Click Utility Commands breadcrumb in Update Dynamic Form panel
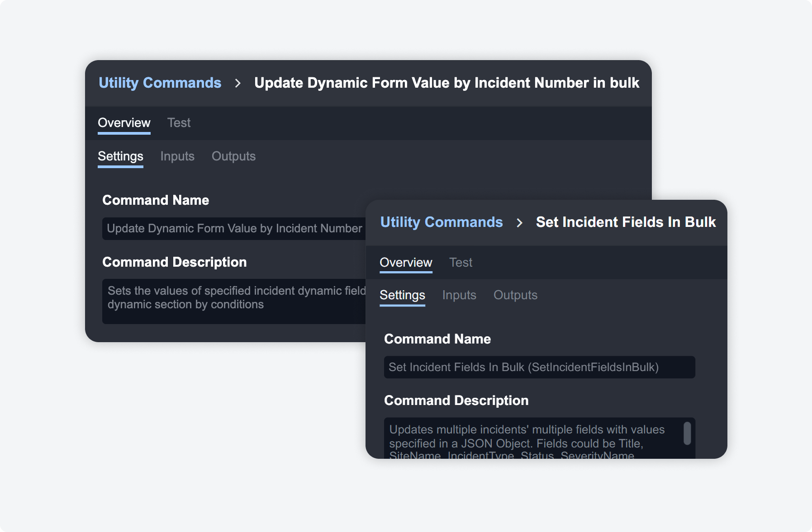 pyautogui.click(x=160, y=83)
